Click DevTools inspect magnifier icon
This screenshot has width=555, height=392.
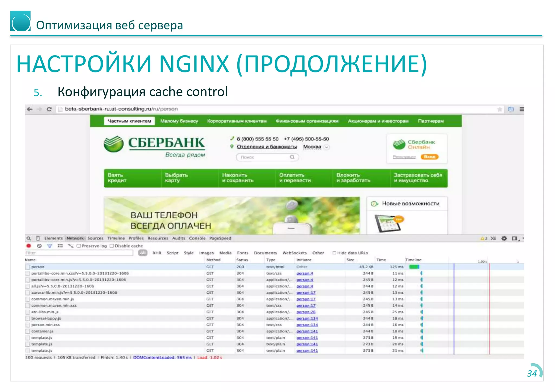click(29, 238)
